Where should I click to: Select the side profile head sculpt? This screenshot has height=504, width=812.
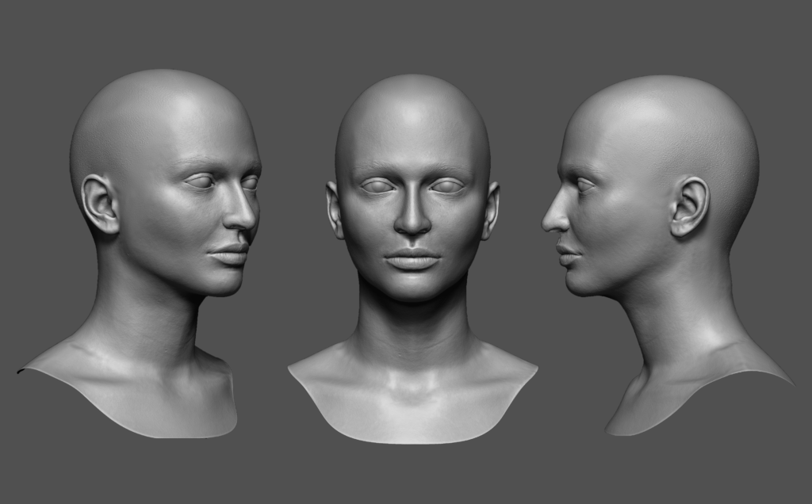click(668, 255)
